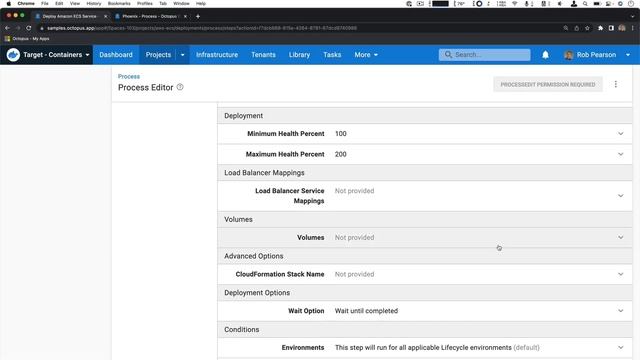Open Chrome extensions puzzle icon

click(600, 28)
